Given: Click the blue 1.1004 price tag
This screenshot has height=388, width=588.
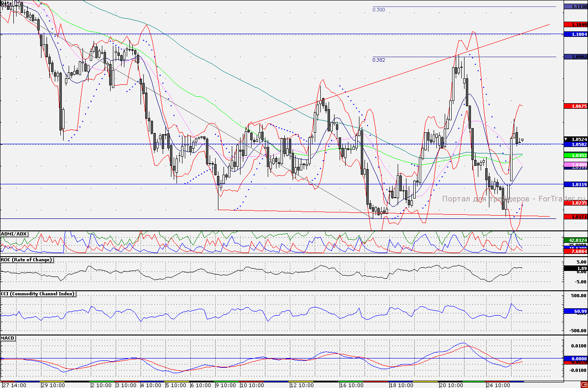Looking at the screenshot, I should [575, 35].
